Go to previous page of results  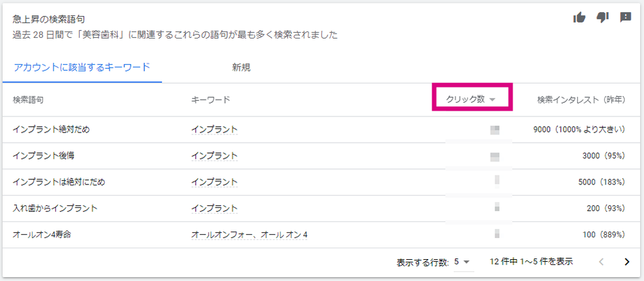tap(601, 262)
